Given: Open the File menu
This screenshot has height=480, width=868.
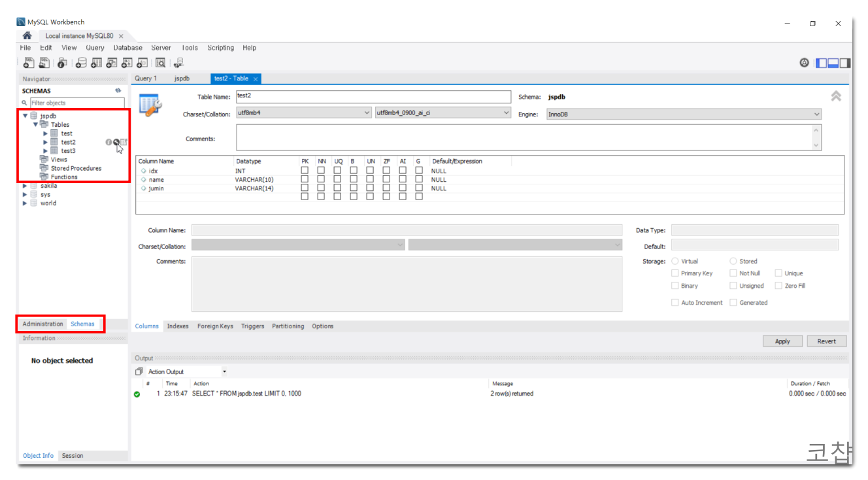Looking at the screenshot, I should (x=25, y=48).
